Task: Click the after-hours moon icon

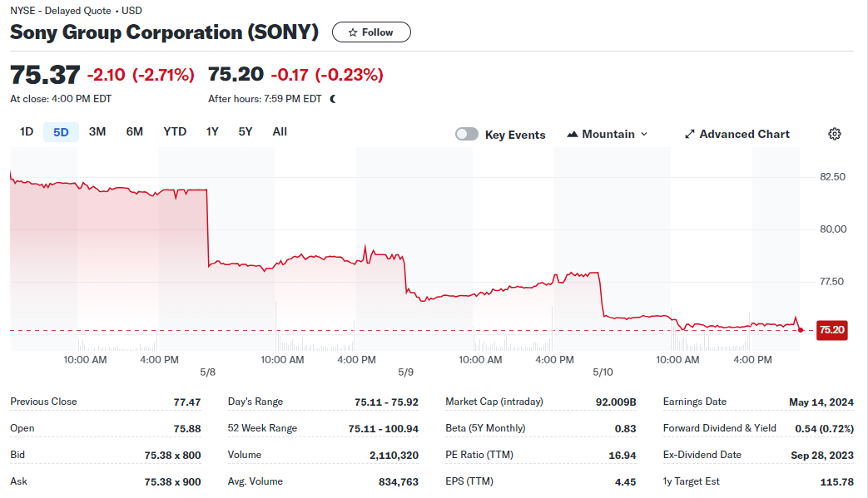Action: (333, 99)
